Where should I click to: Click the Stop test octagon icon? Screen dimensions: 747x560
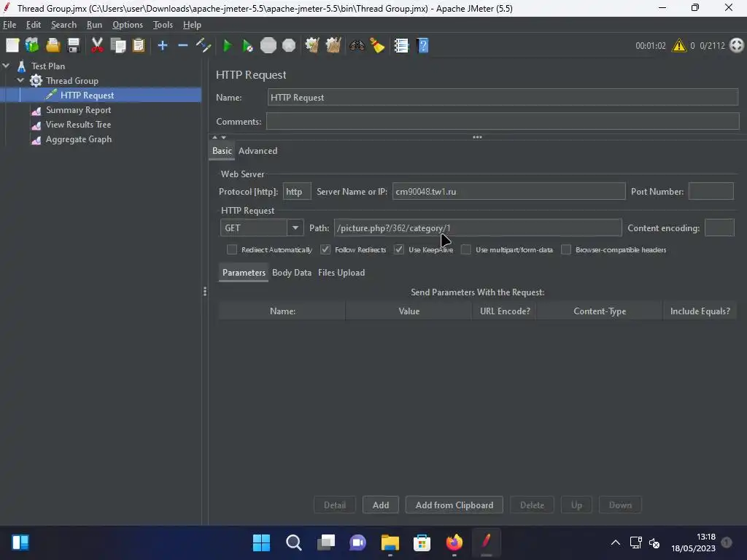(268, 46)
